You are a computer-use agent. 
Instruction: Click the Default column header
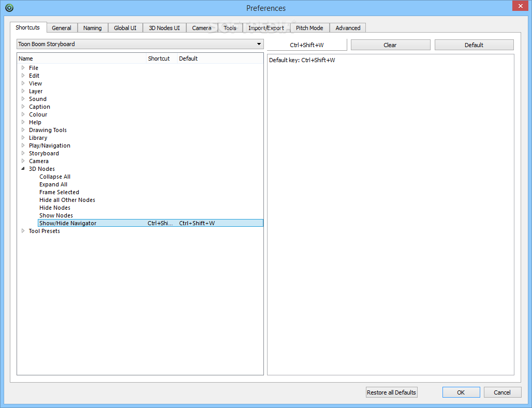pyautogui.click(x=220, y=59)
